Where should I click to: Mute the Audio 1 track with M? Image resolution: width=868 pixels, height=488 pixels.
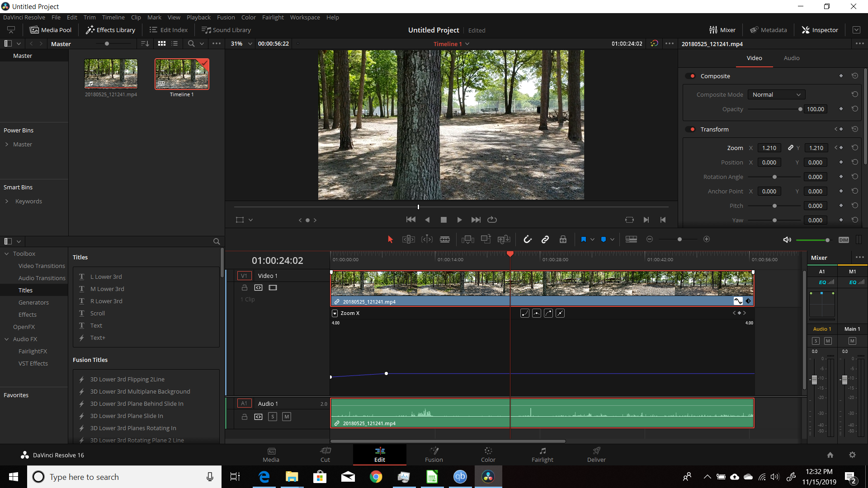[287, 417]
